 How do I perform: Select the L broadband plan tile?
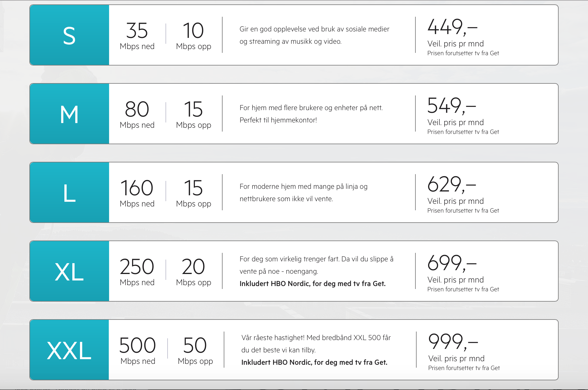pyautogui.click(x=294, y=192)
